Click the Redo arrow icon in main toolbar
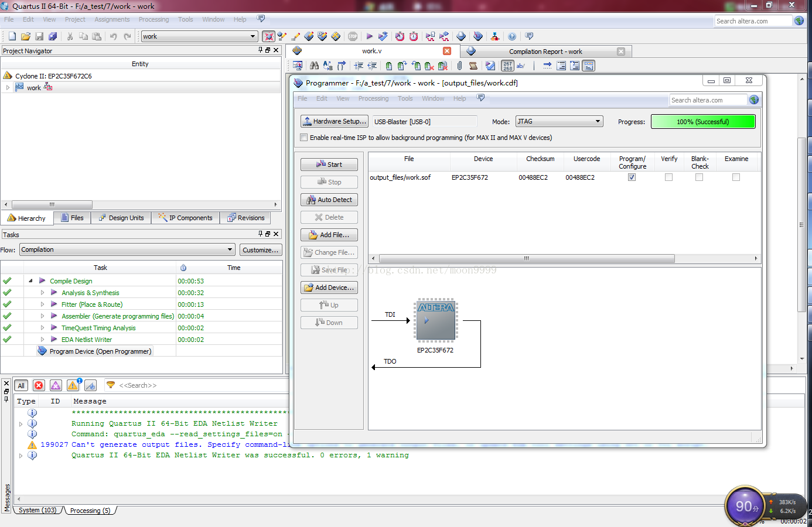Screen dimensions: 812x527 [127, 36]
